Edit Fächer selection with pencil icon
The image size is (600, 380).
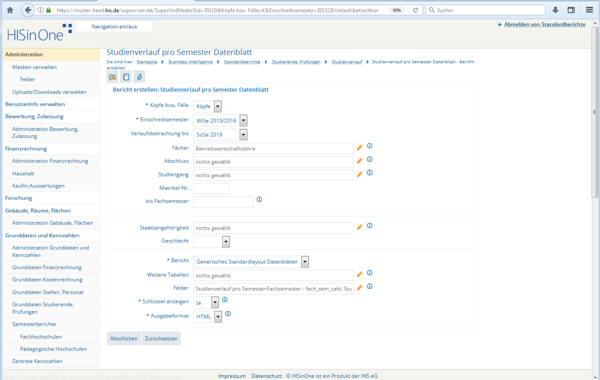click(x=360, y=147)
